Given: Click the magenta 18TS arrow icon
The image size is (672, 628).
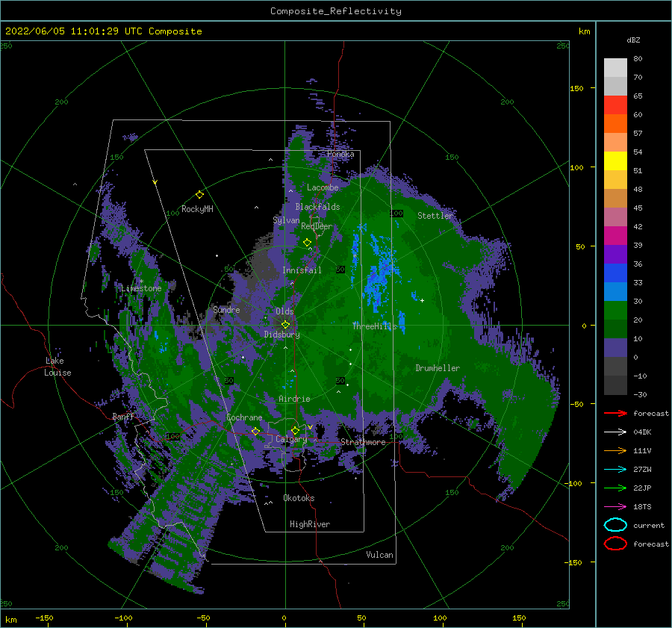Looking at the screenshot, I should [x=615, y=507].
